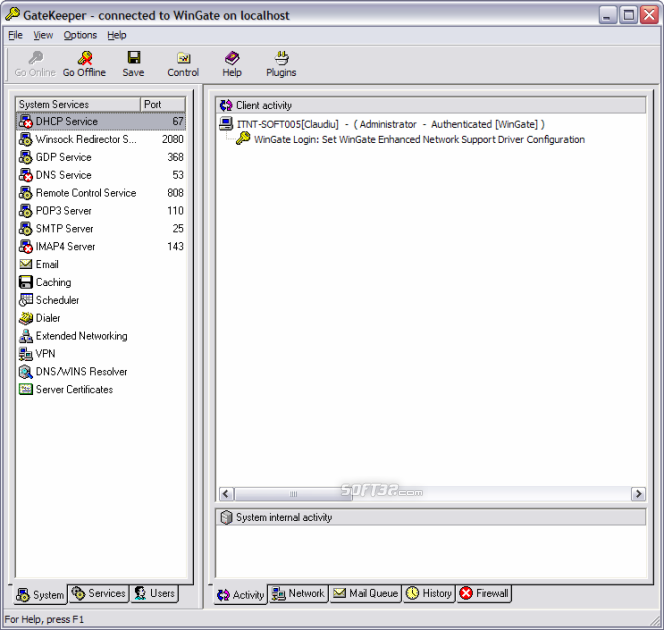The image size is (664, 630).
Task: Click the WinGate Login key icon
Action: pos(243,138)
